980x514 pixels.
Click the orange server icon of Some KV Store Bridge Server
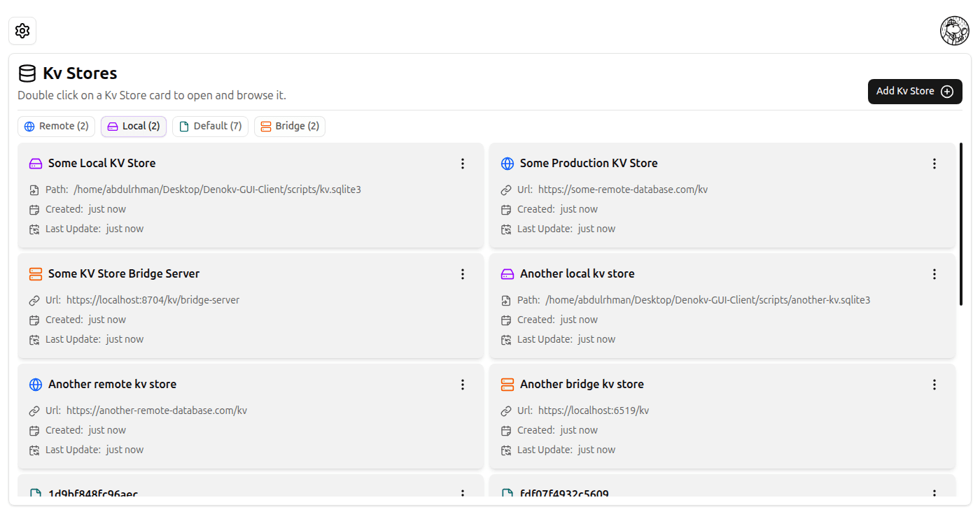tap(36, 274)
